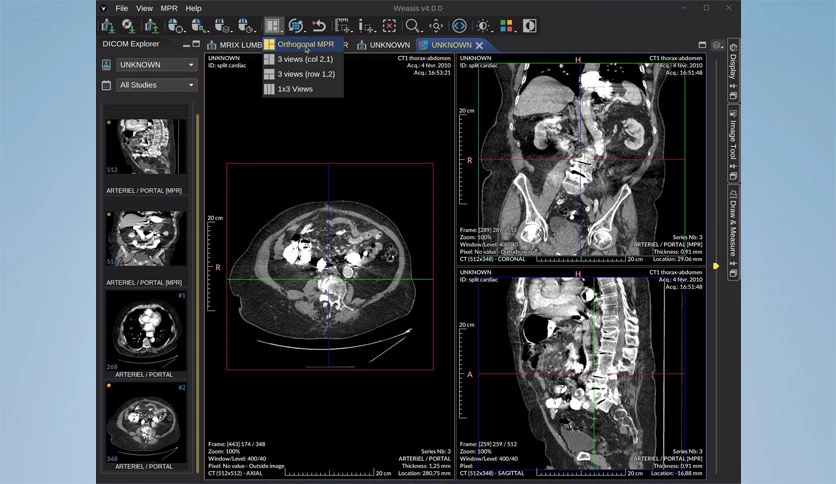Open the synchronize views dropdown icon
836x484 pixels.
click(296, 26)
